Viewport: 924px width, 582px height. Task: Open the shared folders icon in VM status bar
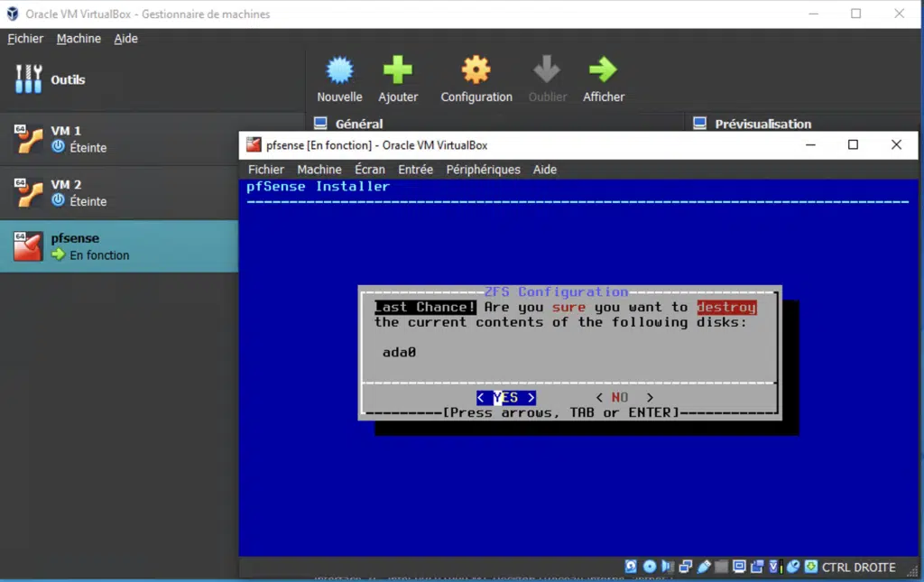click(x=722, y=567)
